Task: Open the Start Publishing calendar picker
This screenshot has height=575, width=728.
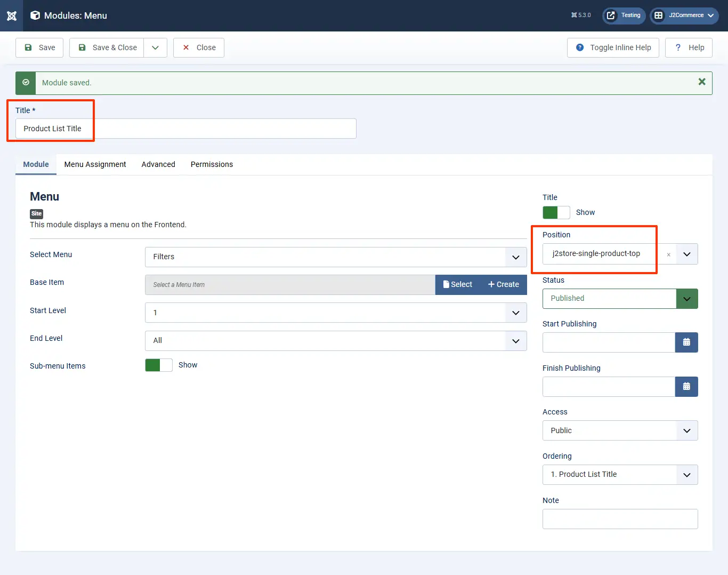Action: click(686, 342)
